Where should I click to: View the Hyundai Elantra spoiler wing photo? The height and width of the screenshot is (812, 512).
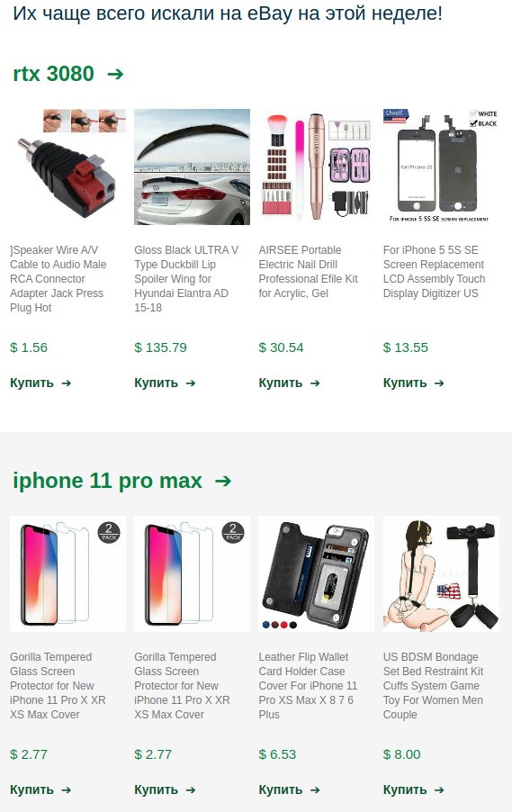tap(192, 167)
